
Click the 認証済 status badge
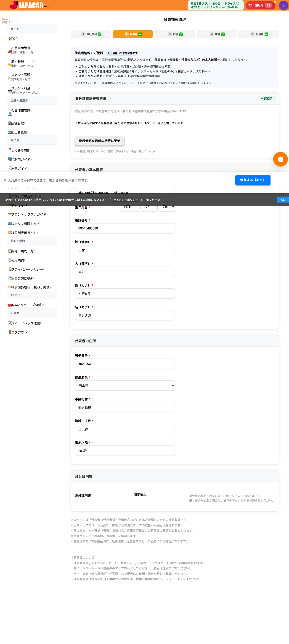[x=267, y=99]
